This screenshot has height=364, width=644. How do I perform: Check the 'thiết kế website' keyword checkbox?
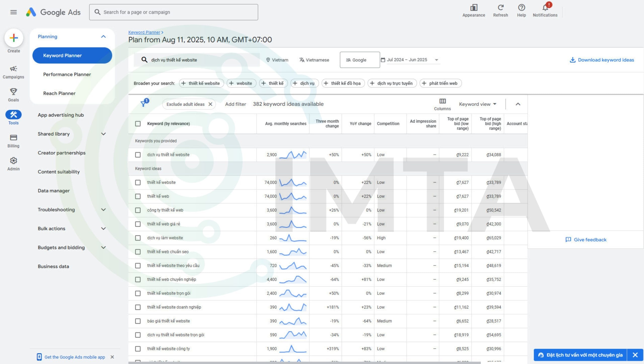pyautogui.click(x=138, y=182)
